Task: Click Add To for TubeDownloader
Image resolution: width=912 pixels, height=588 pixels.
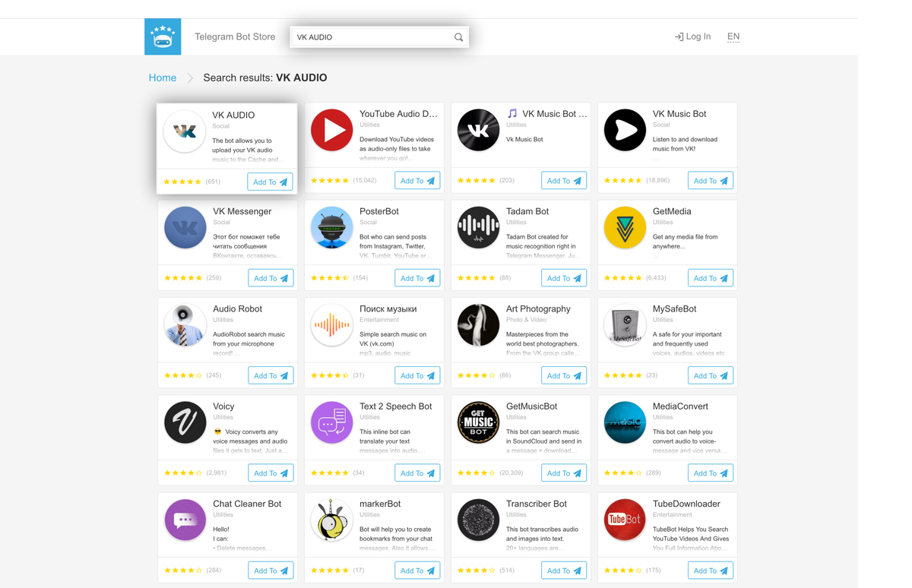Action: pyautogui.click(x=711, y=571)
